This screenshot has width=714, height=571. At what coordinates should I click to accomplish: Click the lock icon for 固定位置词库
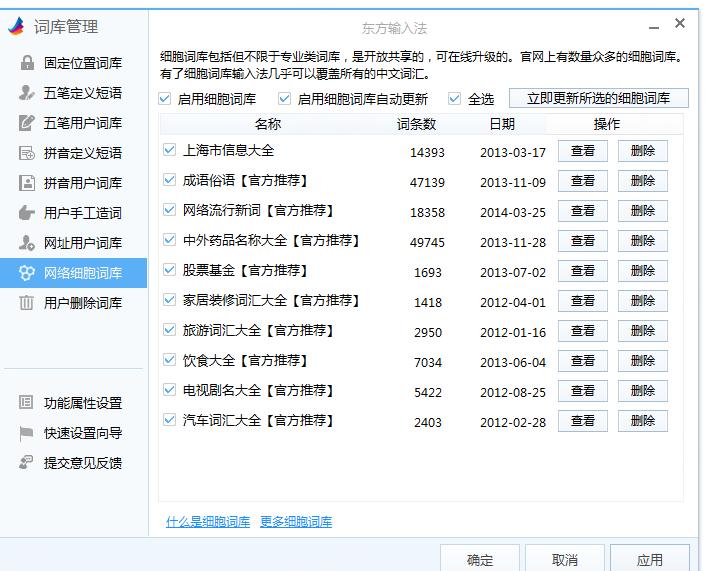(x=27, y=62)
